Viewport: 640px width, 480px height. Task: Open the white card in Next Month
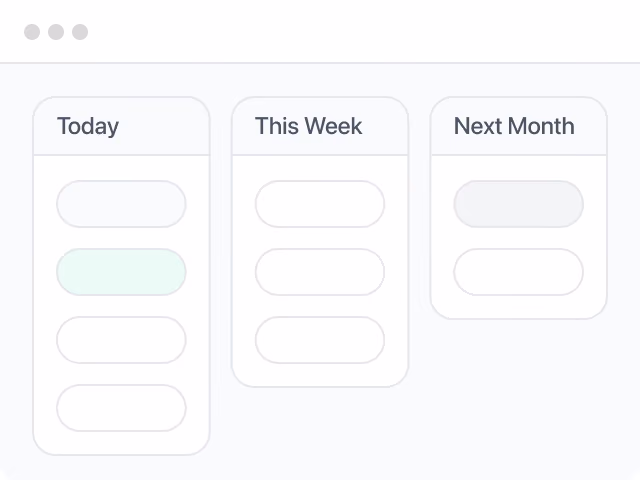[519, 272]
